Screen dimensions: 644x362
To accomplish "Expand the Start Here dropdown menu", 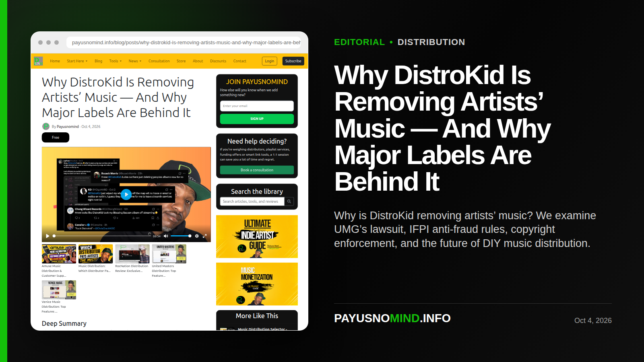I will (x=77, y=61).
